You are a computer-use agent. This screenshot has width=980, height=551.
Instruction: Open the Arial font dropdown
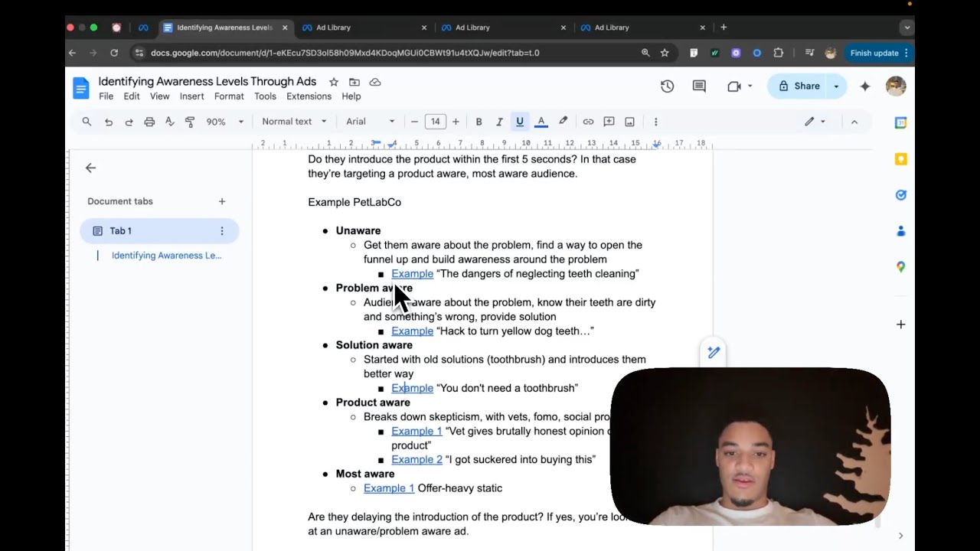click(x=371, y=122)
